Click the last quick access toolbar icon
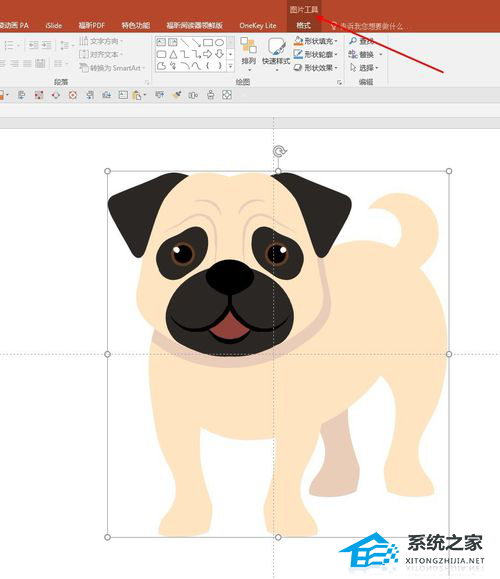Image resolution: width=500 pixels, height=579 pixels. (x=227, y=95)
